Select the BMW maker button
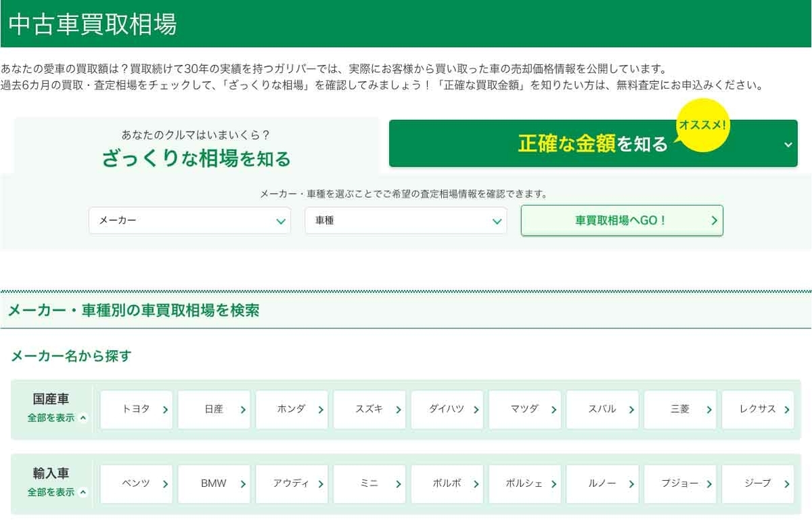This screenshot has width=812, height=520. coord(214,484)
